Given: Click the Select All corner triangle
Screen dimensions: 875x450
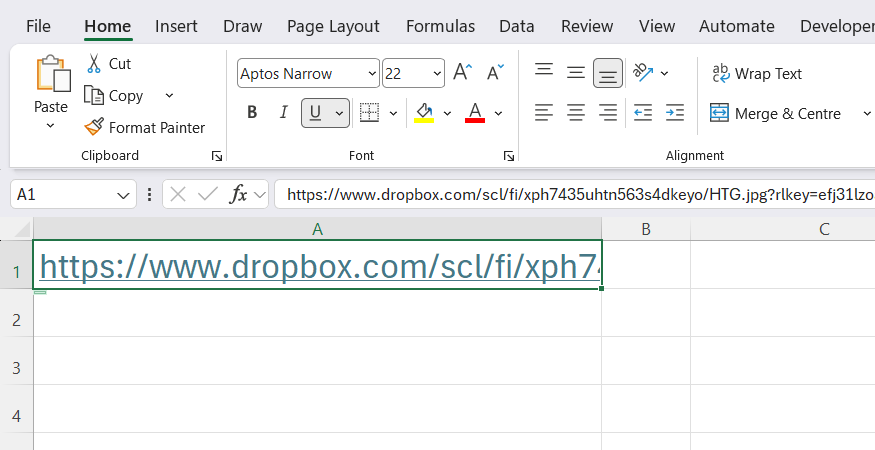Looking at the screenshot, I should point(21,229).
